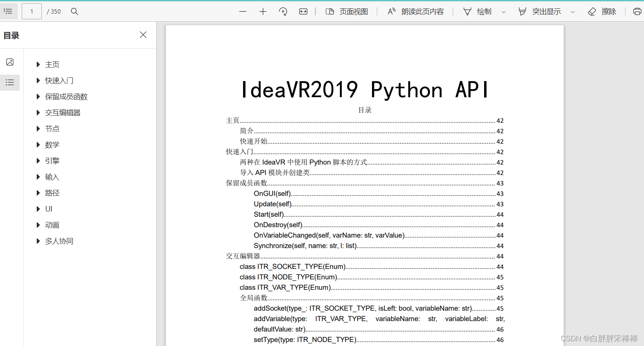Image resolution: width=644 pixels, height=346 pixels.
Task: Start 朗读此页内容 read aloud
Action: pyautogui.click(x=415, y=12)
